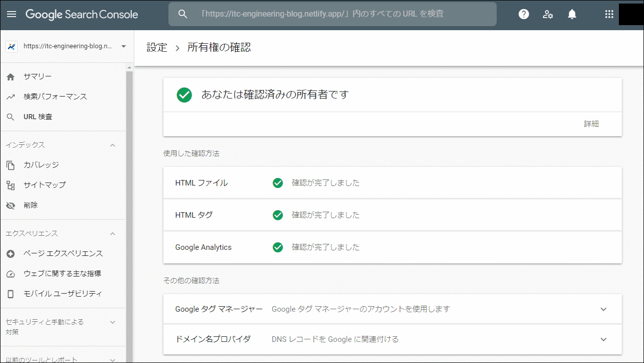This screenshot has width=644, height=363.
Task: Open the Help question mark icon
Action: 524,14
